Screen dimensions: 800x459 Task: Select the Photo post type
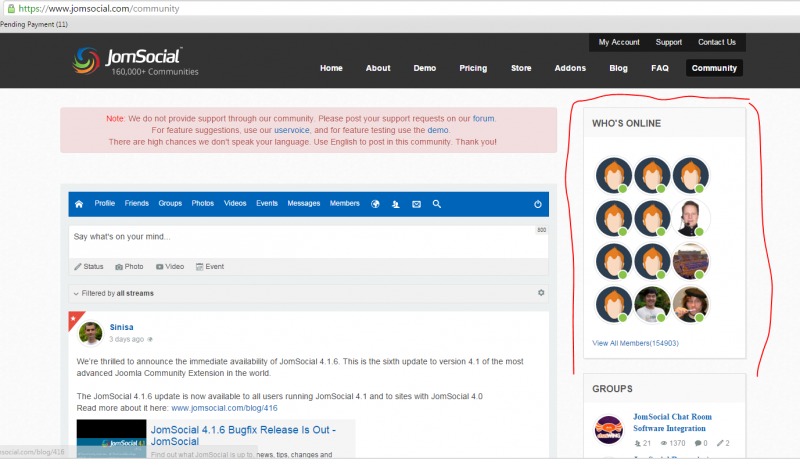click(129, 267)
